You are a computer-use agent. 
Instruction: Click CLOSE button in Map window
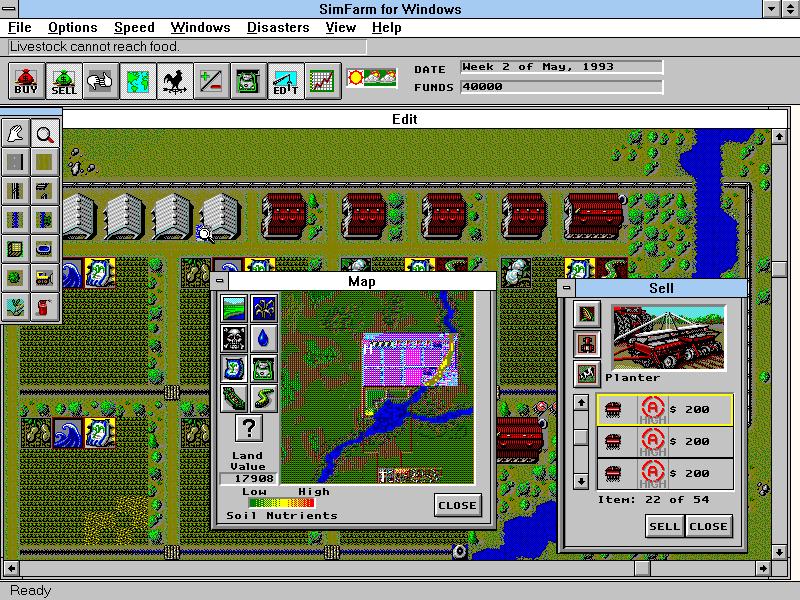click(458, 505)
